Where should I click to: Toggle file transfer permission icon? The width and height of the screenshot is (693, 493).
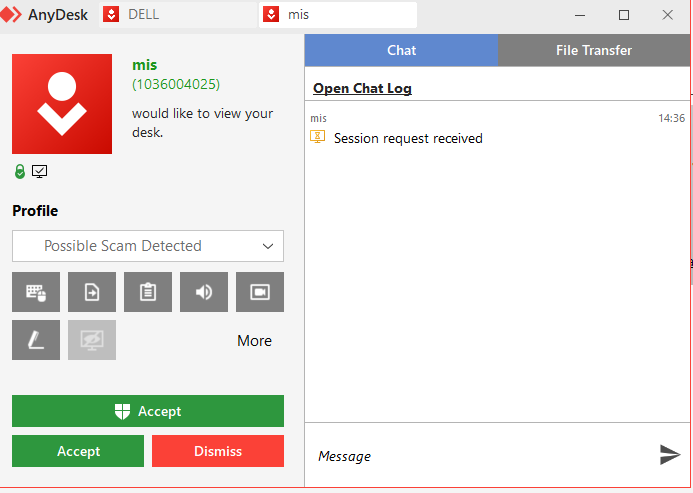point(92,292)
